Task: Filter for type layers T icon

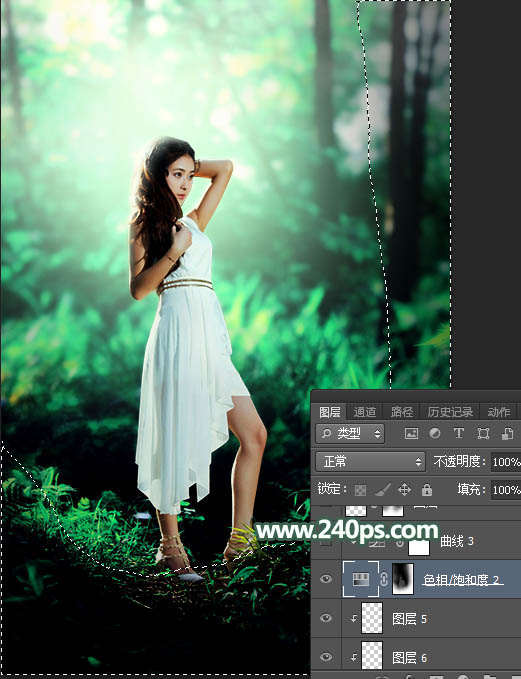Action: coord(459,433)
